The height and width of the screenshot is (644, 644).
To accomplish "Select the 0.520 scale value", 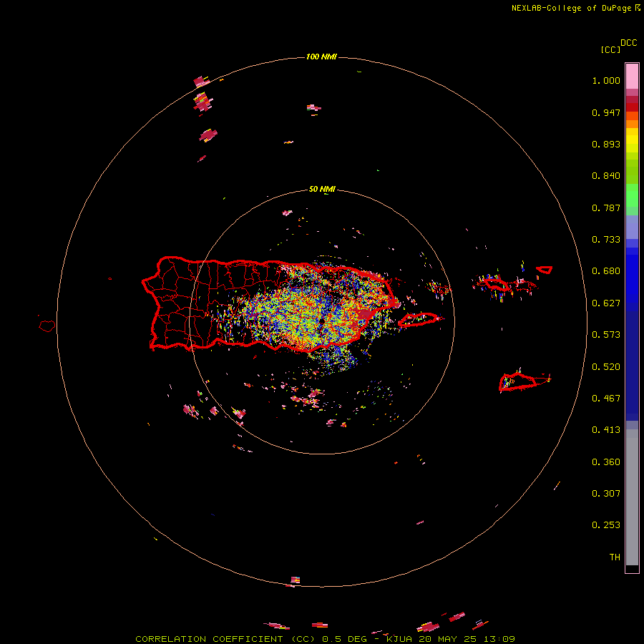I will point(606,367).
